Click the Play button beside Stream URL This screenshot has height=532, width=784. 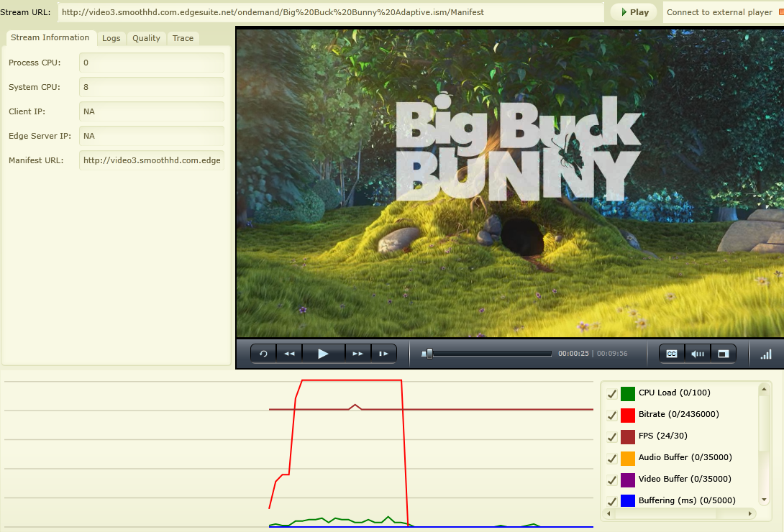coord(634,12)
